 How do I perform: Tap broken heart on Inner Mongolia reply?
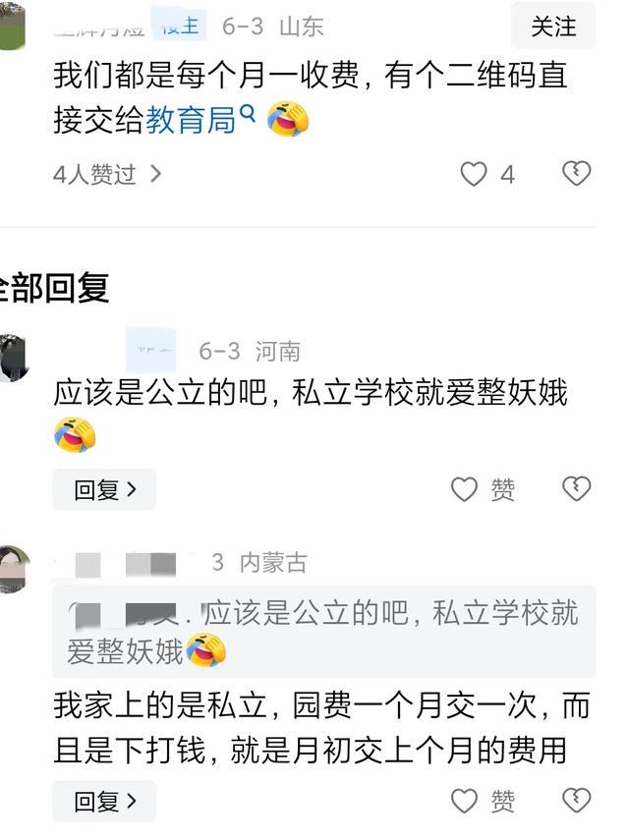pyautogui.click(x=577, y=801)
